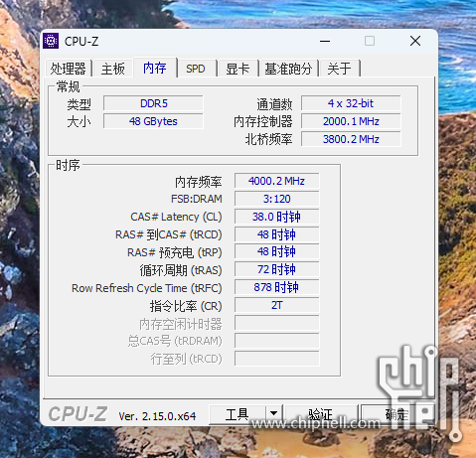Click the tRP 48 时钟 value
Image resolution: width=476 pixels, height=458 pixels.
277,251
